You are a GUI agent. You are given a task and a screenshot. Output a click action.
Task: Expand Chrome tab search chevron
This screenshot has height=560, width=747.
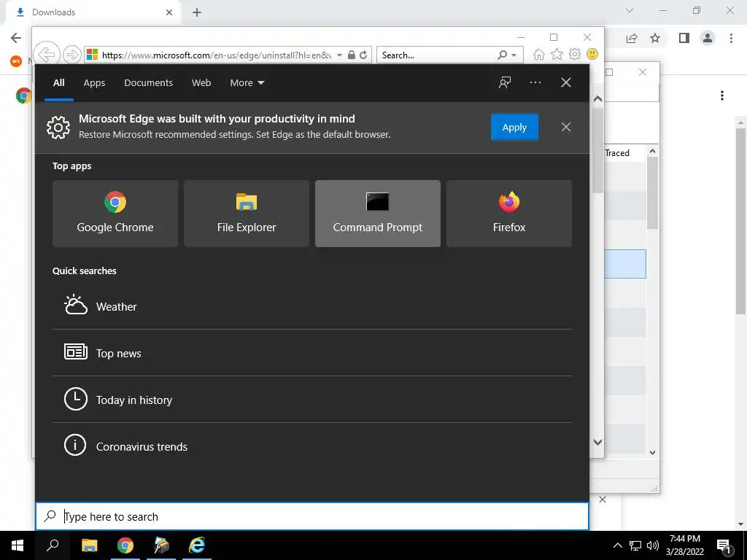pyautogui.click(x=630, y=10)
